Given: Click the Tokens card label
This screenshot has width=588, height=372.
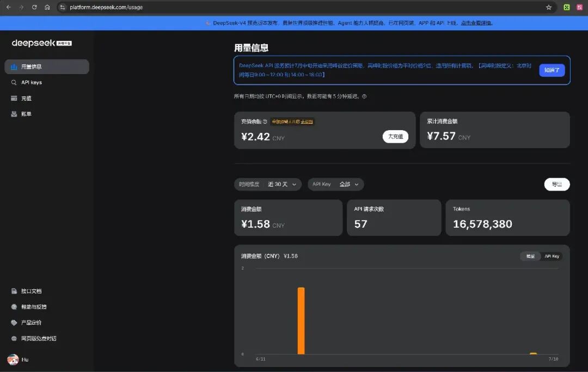Looking at the screenshot, I should point(461,209).
